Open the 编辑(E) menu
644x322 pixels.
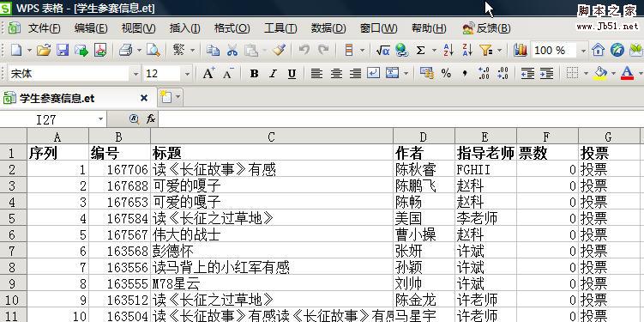[91, 28]
